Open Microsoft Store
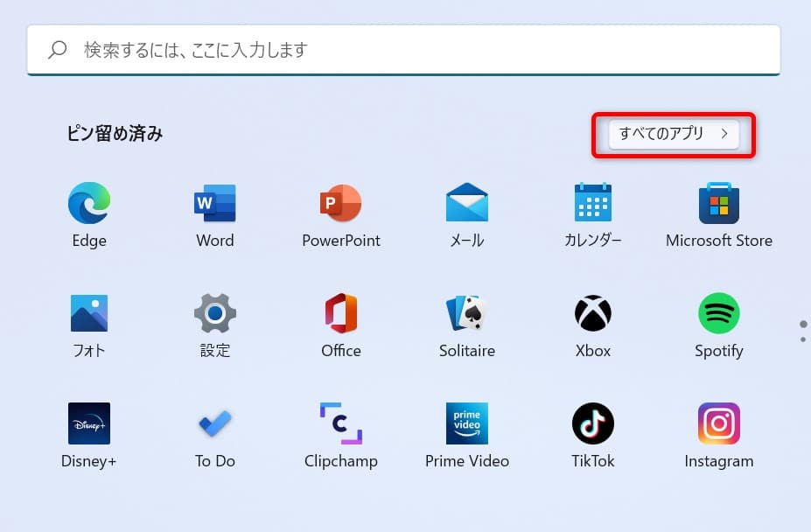 719,204
